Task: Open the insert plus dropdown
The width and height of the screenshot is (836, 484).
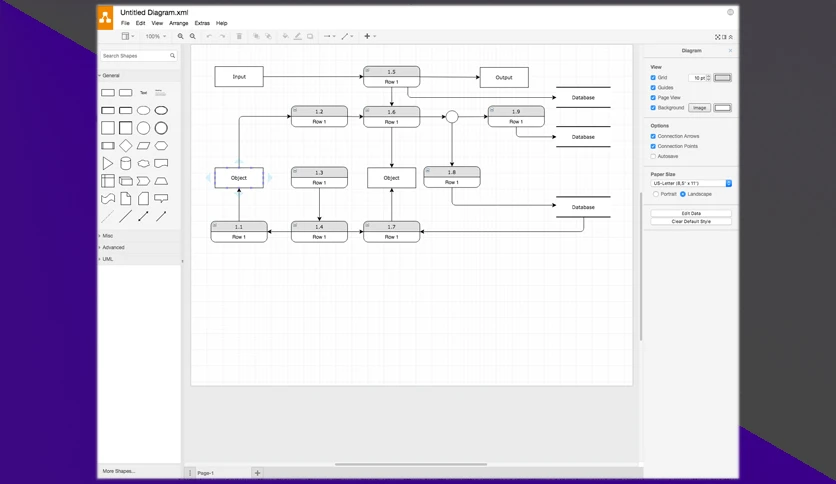Action: pyautogui.click(x=369, y=36)
